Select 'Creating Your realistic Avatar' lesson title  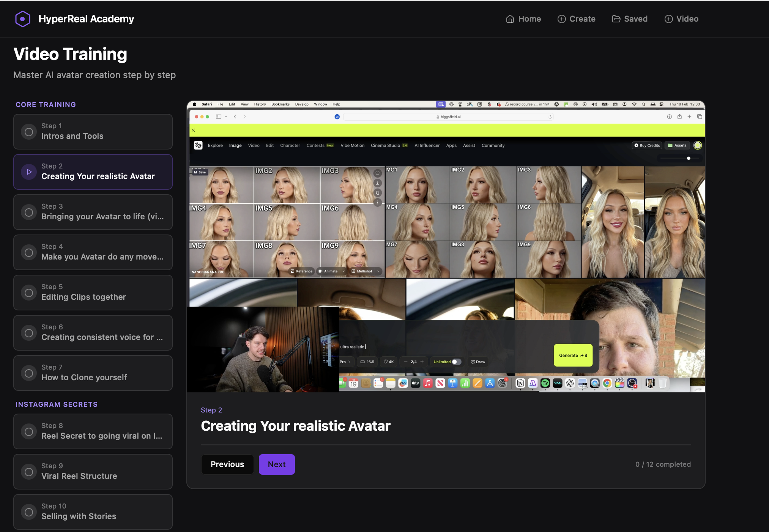coord(98,176)
